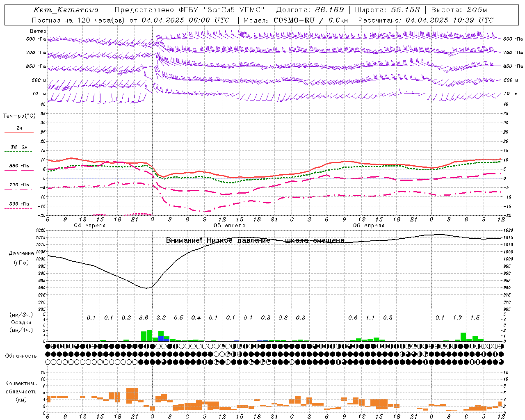Click the lowest point of the pressure curve
Image resolution: width=525 pixels, height=420 pixels.
[x=147, y=288]
